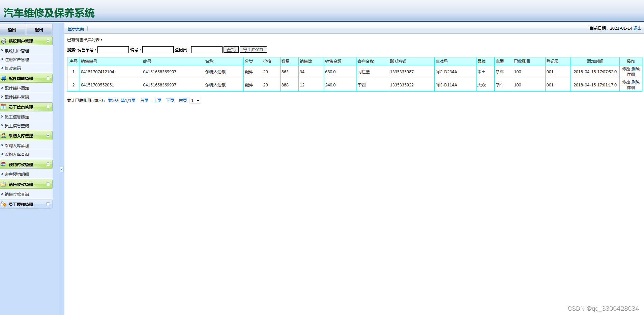Click 详细 for order 04151707412104
This screenshot has width=644, height=315.
631,74
